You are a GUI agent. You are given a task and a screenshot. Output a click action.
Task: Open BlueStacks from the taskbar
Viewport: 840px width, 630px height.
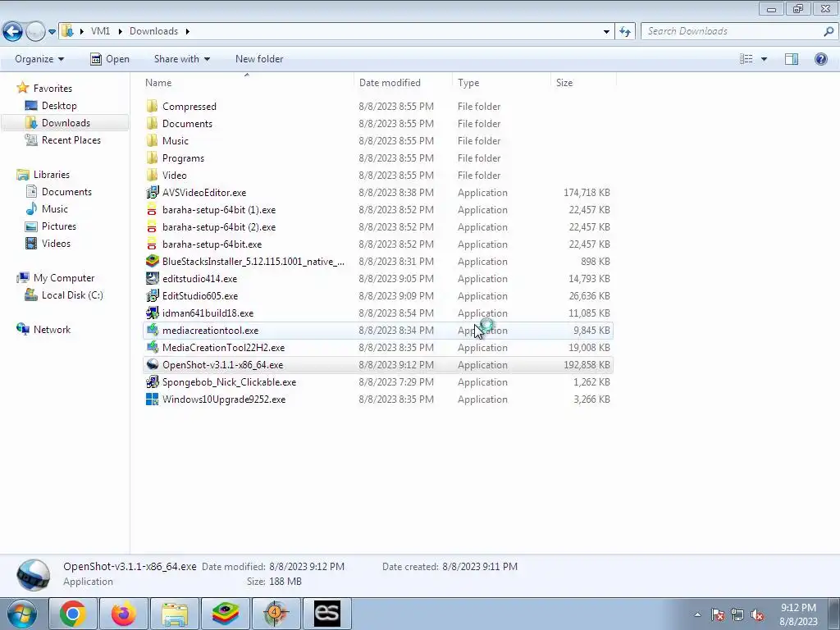point(225,614)
